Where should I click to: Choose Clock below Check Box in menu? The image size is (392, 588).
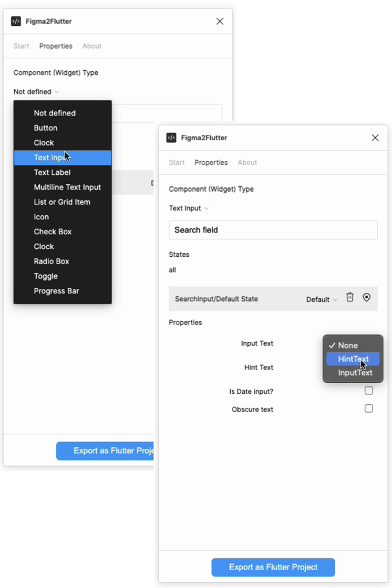click(x=63, y=246)
